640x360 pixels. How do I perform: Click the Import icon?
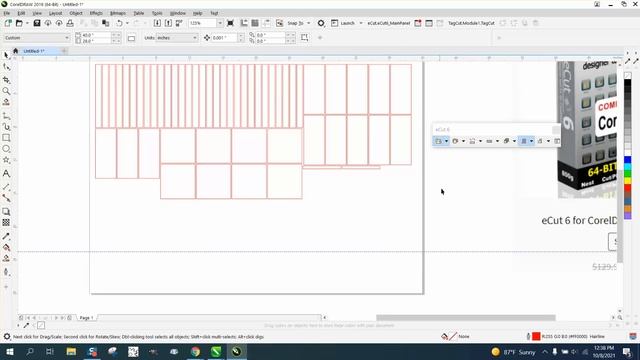(x=157, y=23)
